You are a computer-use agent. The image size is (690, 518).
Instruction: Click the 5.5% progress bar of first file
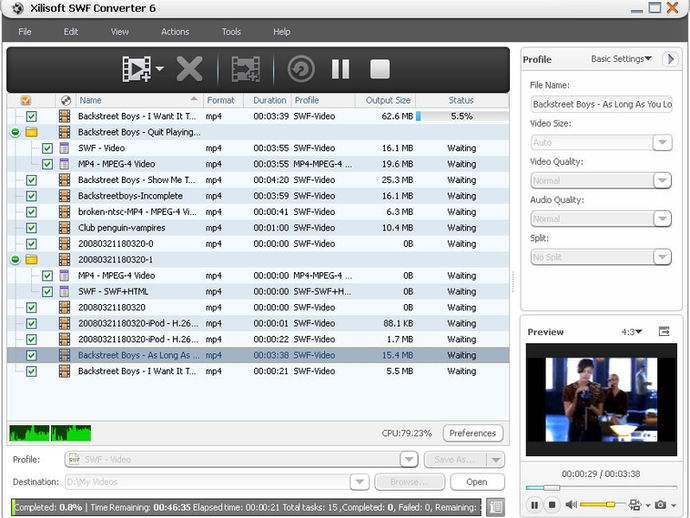pos(462,116)
